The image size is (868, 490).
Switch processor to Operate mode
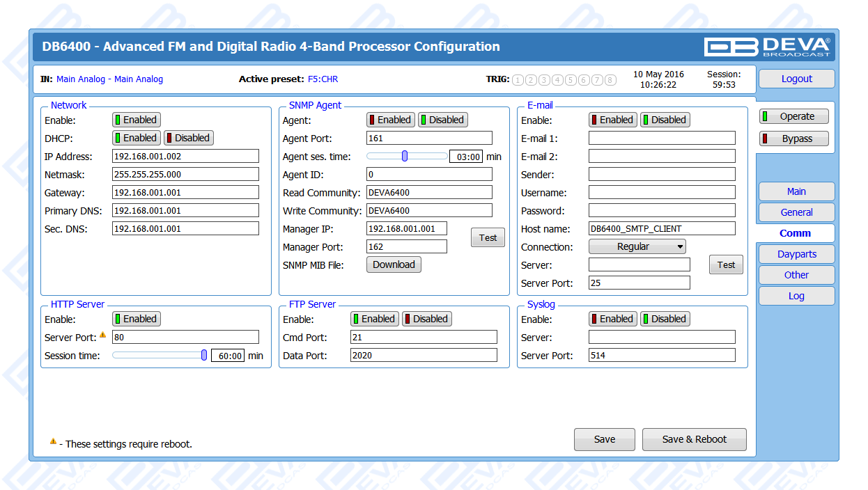(793, 117)
